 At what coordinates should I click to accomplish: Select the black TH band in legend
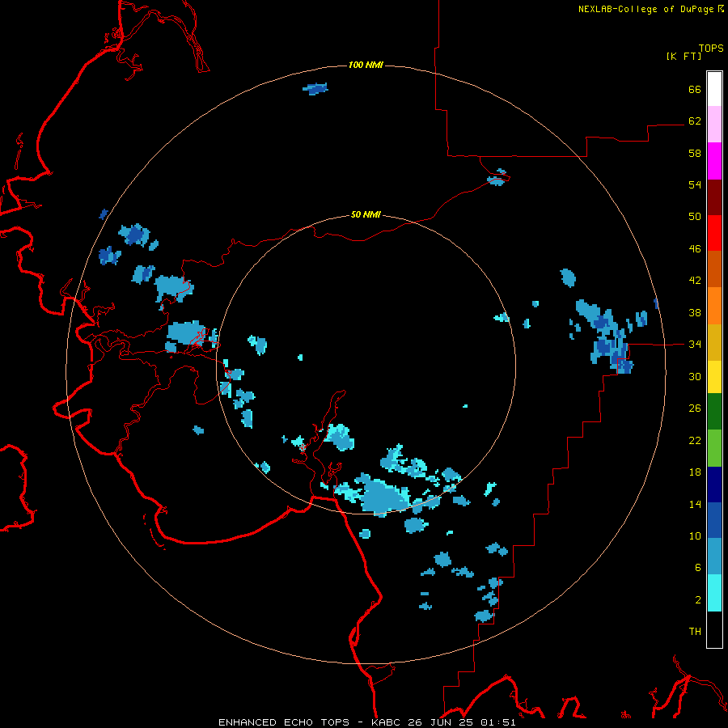[x=714, y=629]
